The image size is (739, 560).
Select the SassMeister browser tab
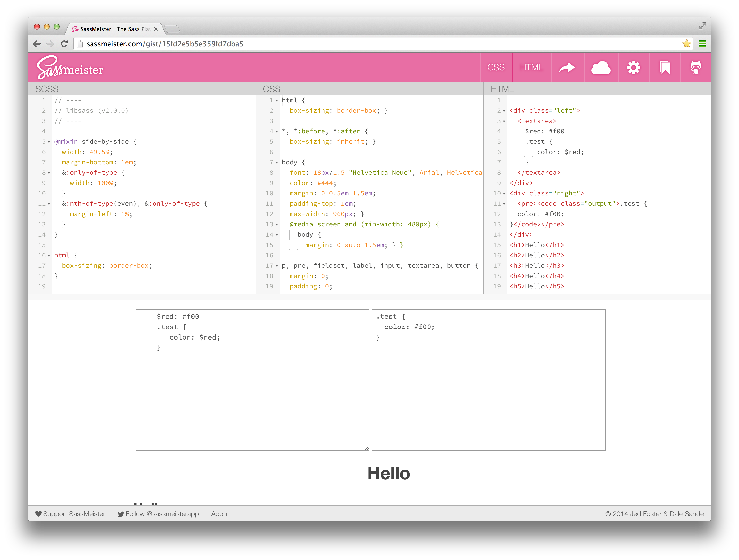coord(115,29)
